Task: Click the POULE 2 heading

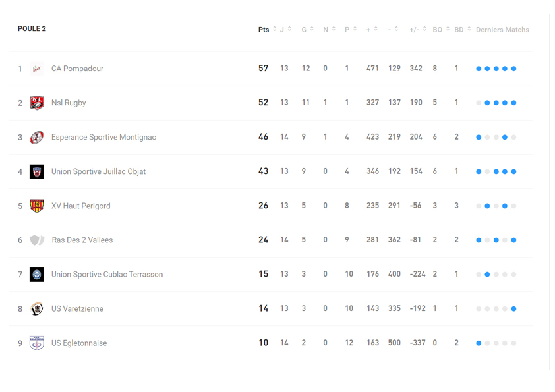Action: [32, 29]
